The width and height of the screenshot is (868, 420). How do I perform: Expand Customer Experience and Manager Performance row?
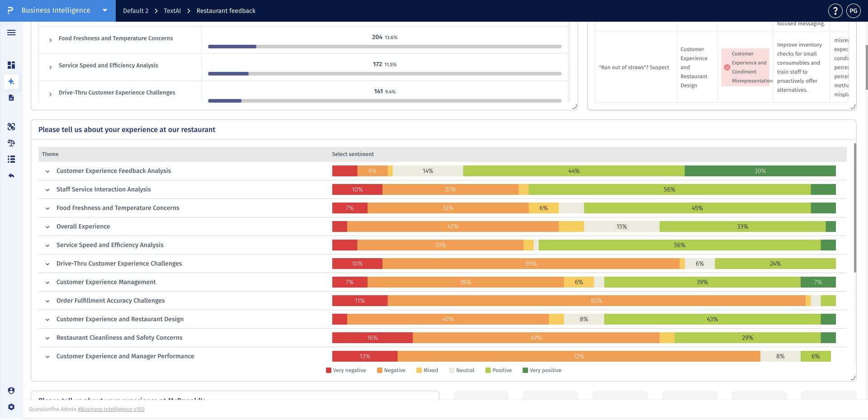(47, 357)
